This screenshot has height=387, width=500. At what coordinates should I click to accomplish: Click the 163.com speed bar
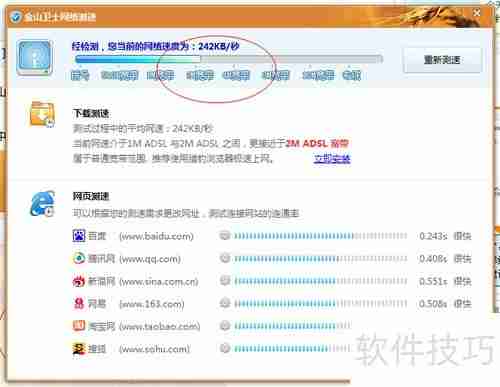coord(320,304)
